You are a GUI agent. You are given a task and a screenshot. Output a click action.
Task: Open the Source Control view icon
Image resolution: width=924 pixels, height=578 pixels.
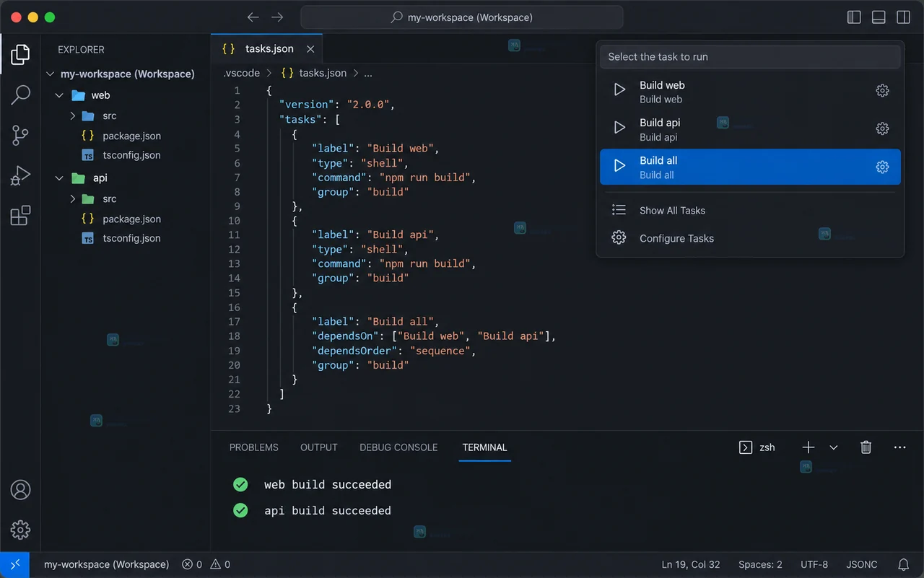pos(20,135)
